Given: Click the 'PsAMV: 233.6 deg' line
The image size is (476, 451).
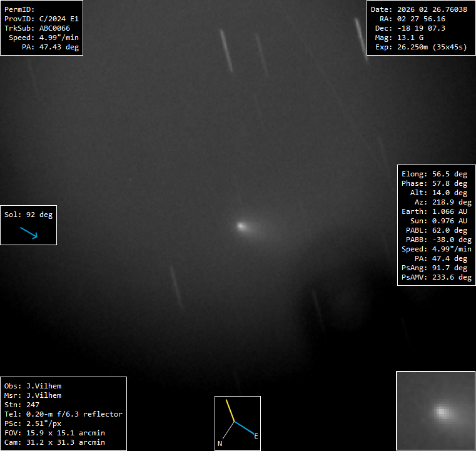Looking at the screenshot, I should (437, 277).
